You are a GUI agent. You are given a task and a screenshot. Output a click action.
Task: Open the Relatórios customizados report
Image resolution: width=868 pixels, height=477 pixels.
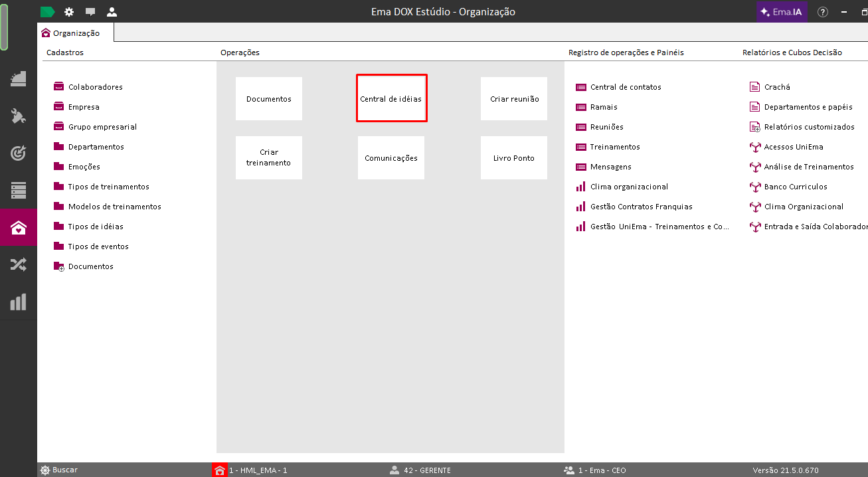[x=809, y=127]
